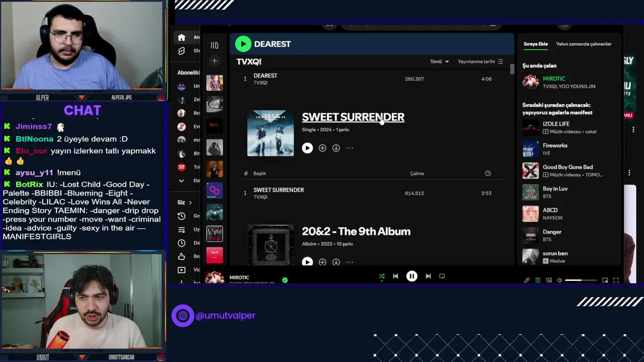644x362 pixels.
Task: Click the SWEET SURRENDER album cover
Action: coord(271,133)
